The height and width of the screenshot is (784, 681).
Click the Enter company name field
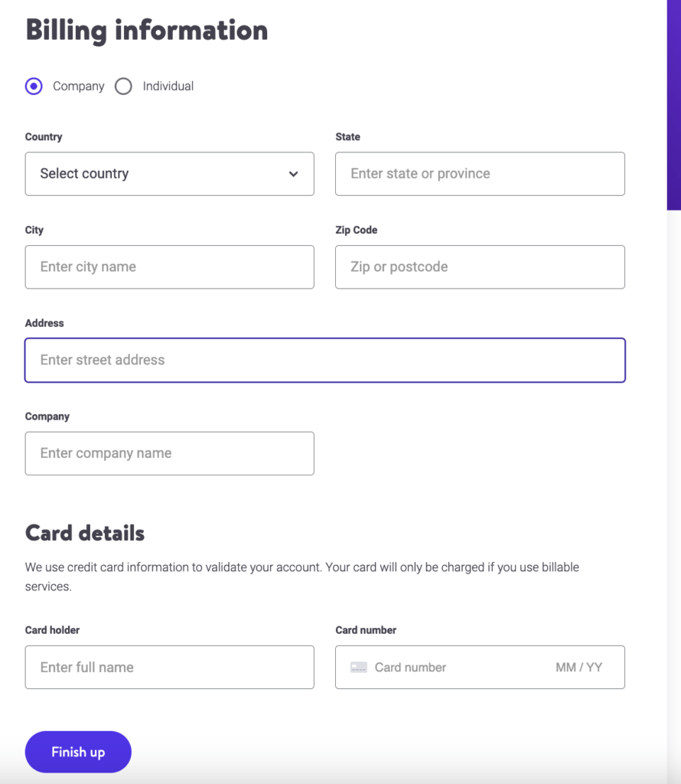point(169,453)
